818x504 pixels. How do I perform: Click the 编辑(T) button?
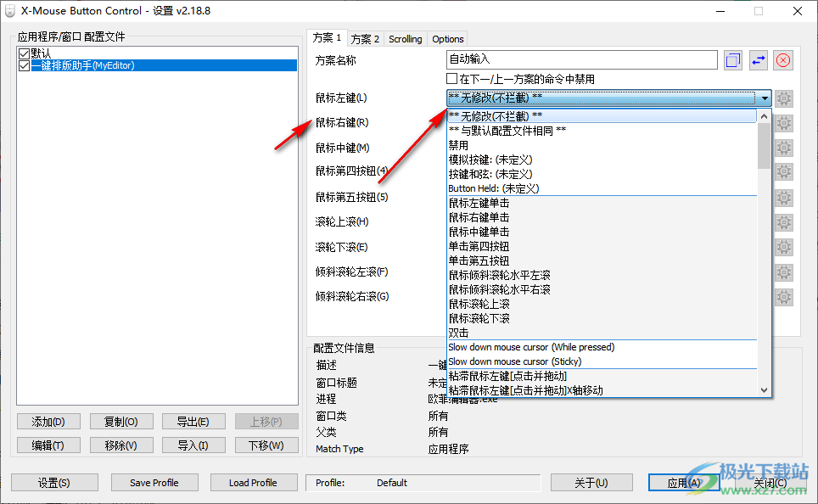48,445
